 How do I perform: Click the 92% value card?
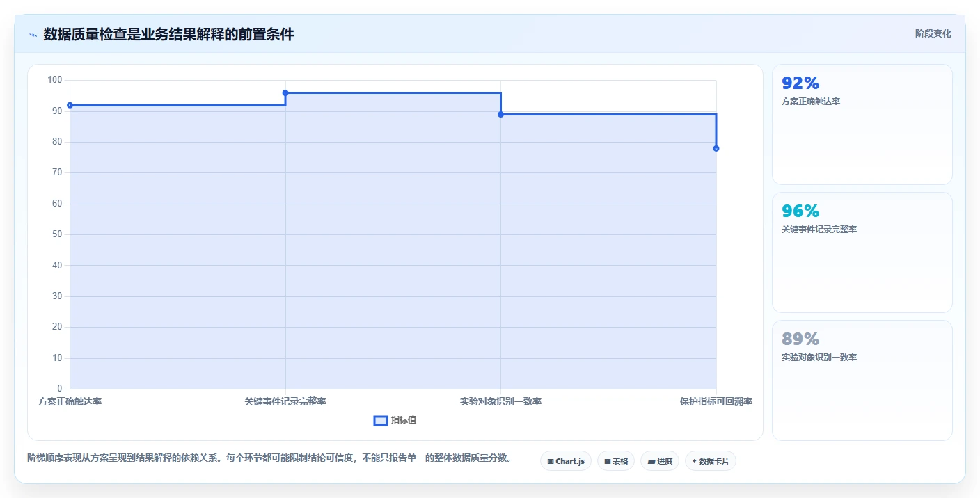tap(862, 124)
